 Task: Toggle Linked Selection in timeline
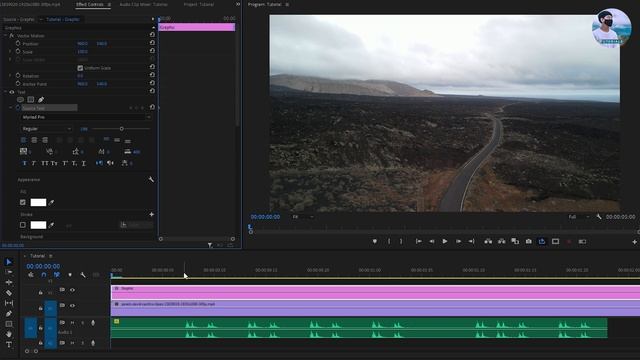(x=57, y=275)
